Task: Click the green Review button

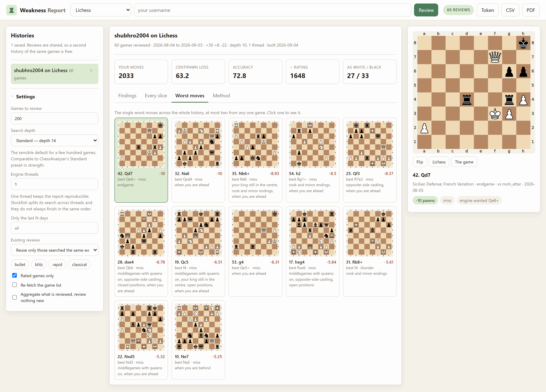Action: 426,10
